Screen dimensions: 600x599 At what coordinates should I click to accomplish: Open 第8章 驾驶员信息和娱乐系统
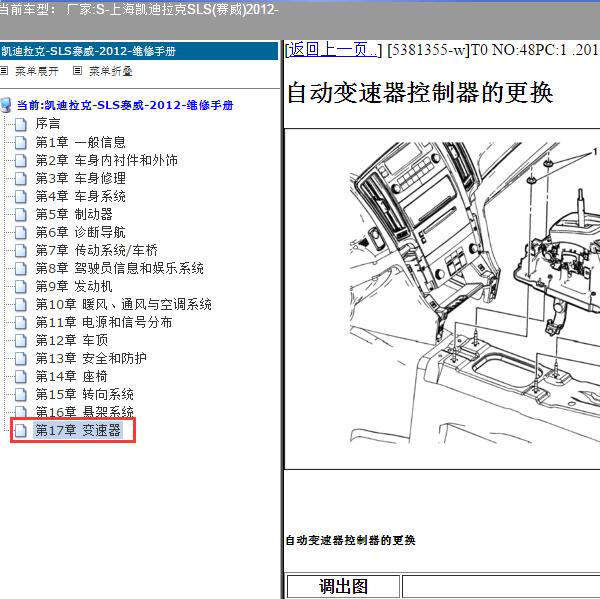click(x=119, y=268)
